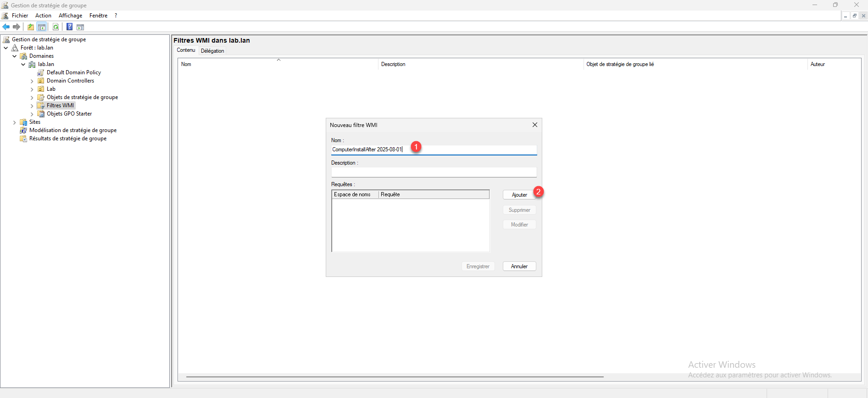Open the Affichage menu
The height and width of the screenshot is (398, 868).
click(70, 16)
